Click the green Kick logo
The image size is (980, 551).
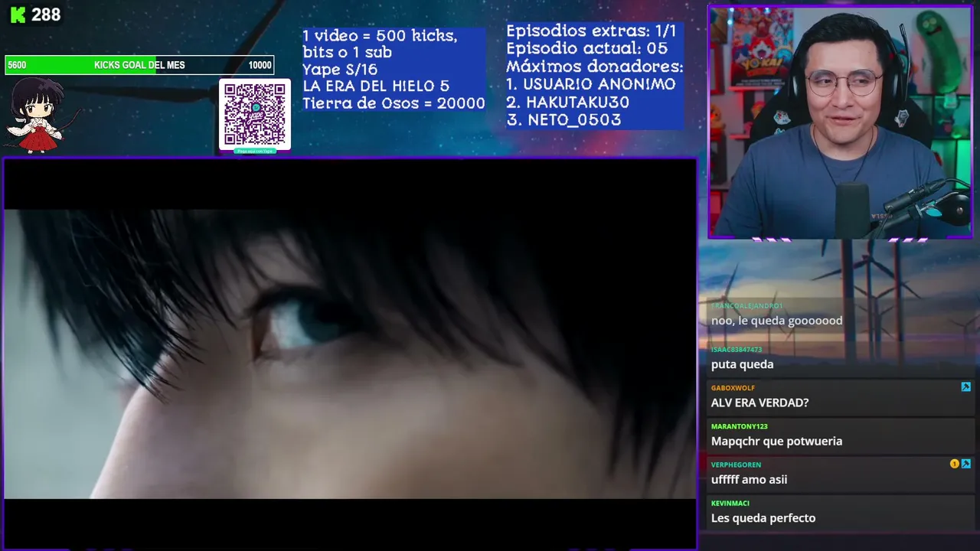click(x=18, y=15)
